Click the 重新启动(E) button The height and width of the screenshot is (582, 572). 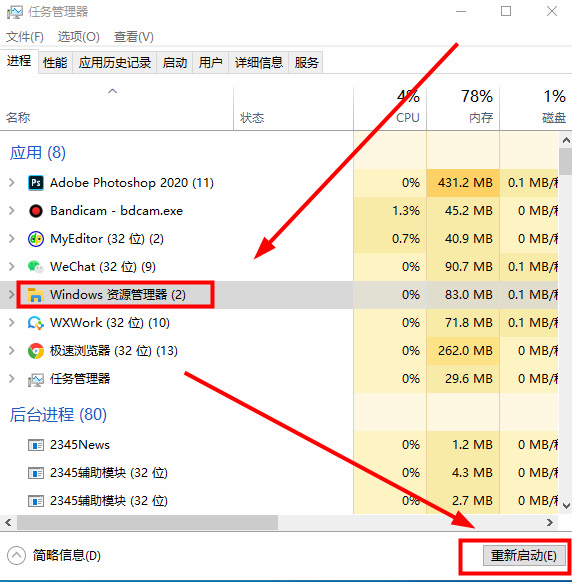coord(524,556)
